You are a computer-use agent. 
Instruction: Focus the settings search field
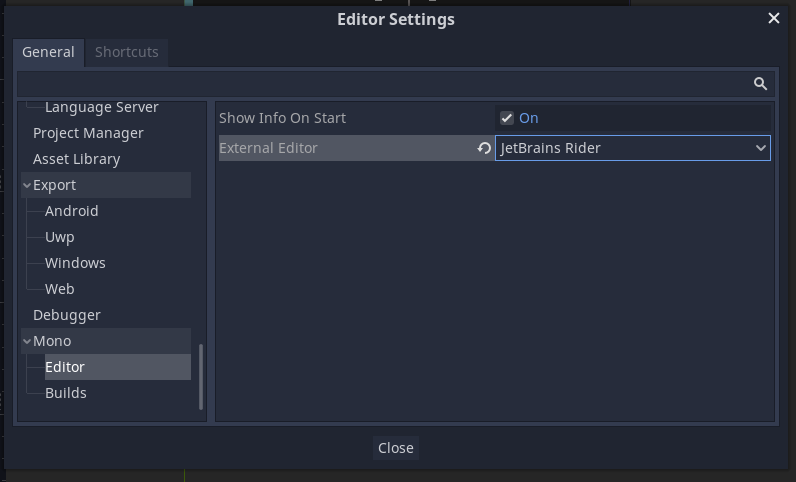(384, 84)
